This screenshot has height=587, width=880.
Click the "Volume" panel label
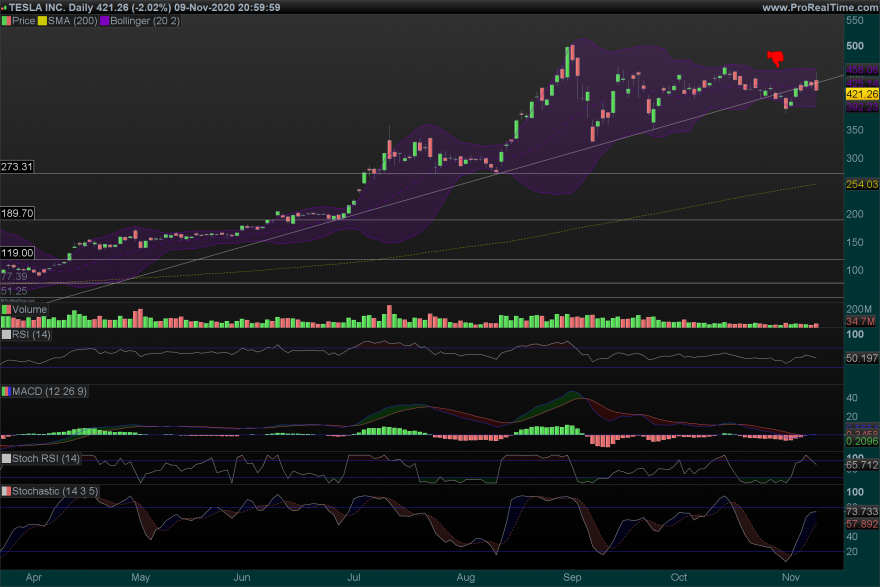(29, 309)
